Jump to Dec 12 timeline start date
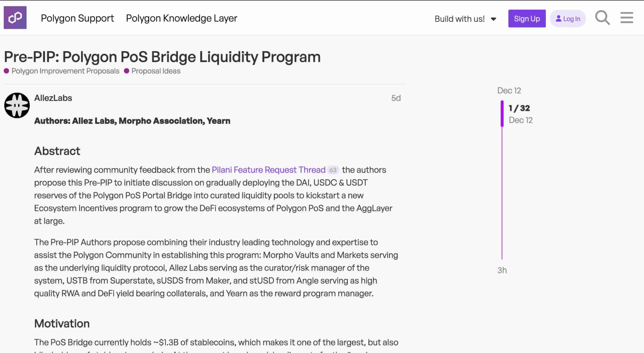644x353 pixels. [x=509, y=91]
